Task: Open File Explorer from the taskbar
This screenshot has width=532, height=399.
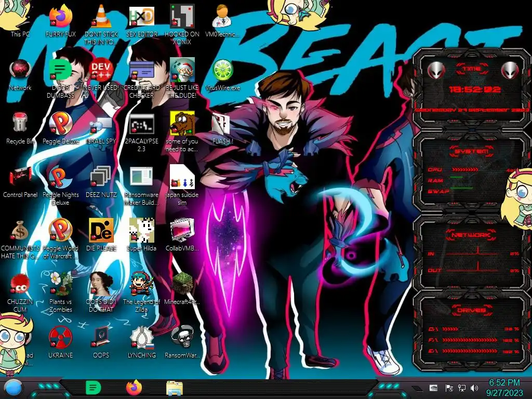Action: 175,388
